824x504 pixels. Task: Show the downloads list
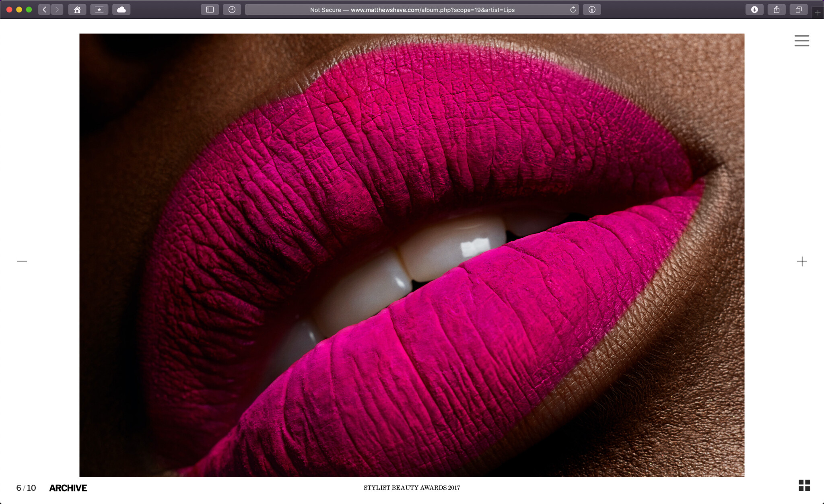pyautogui.click(x=754, y=10)
